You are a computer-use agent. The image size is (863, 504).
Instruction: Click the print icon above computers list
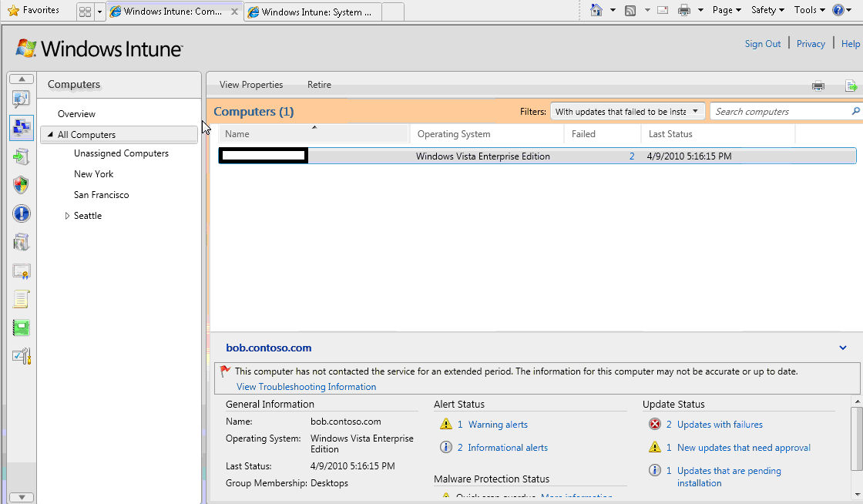point(818,86)
